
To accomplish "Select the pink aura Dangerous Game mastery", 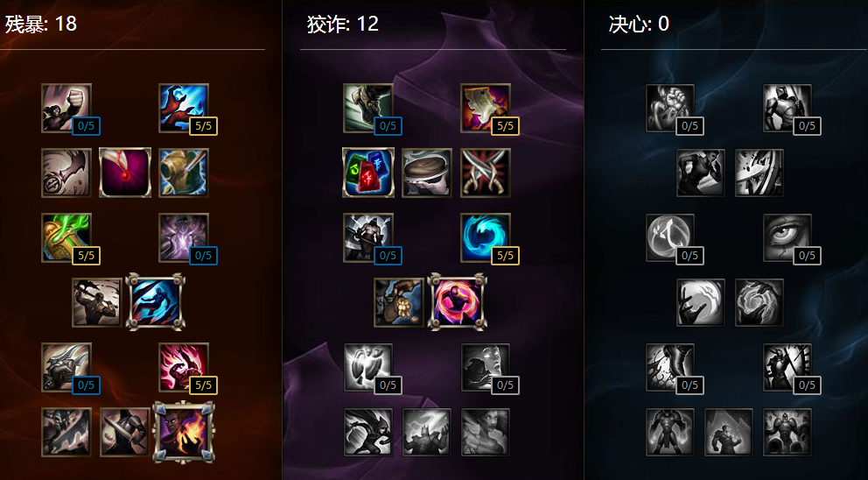I will click(458, 303).
